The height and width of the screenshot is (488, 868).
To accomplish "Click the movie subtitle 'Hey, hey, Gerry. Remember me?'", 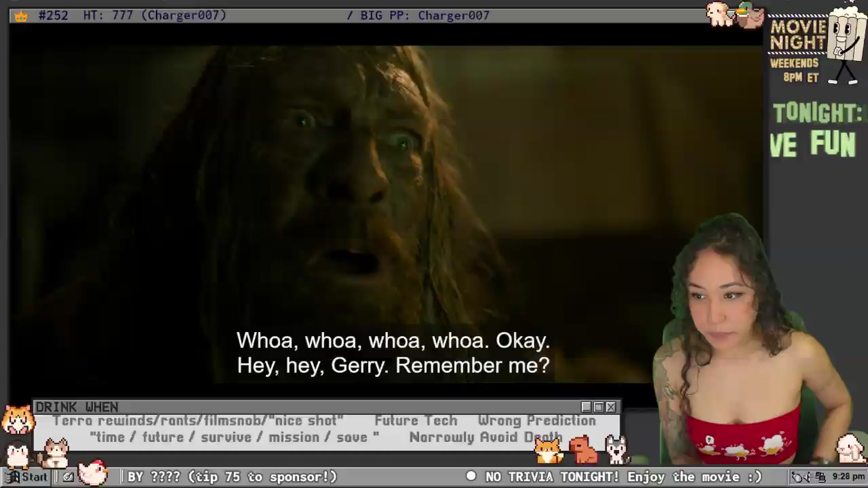I will pos(393,366).
